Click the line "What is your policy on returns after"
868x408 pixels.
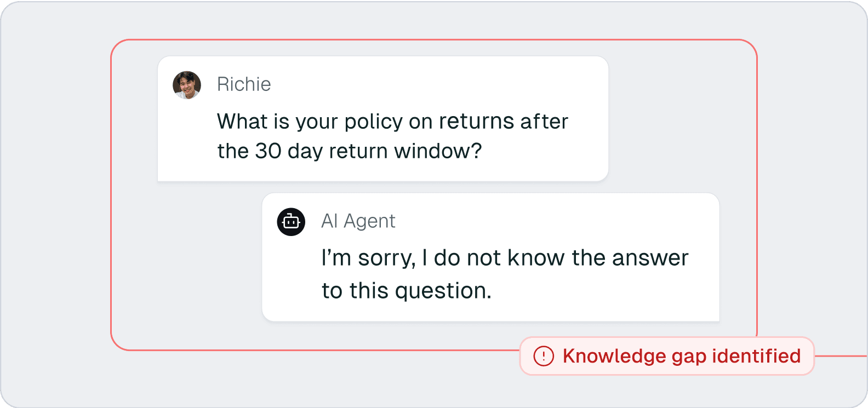392,122
